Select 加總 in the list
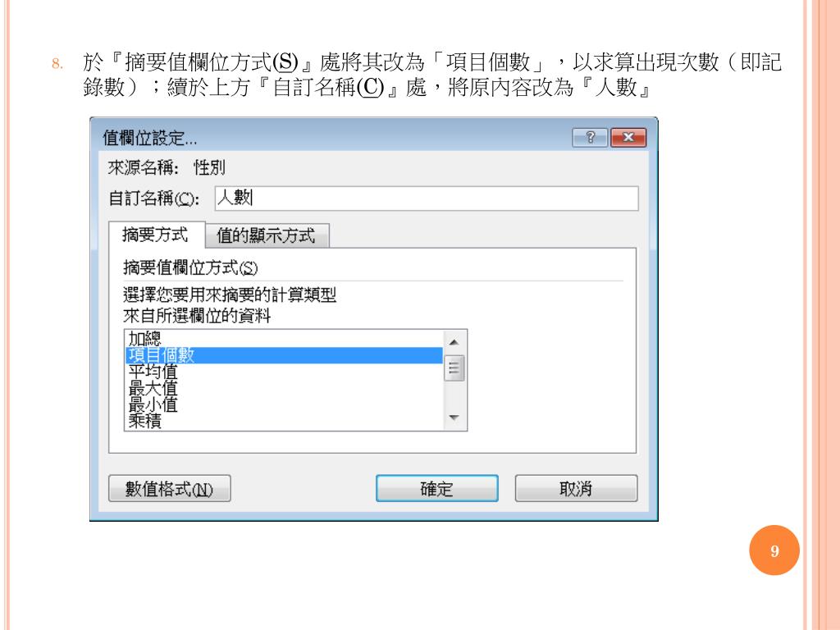 (284, 339)
